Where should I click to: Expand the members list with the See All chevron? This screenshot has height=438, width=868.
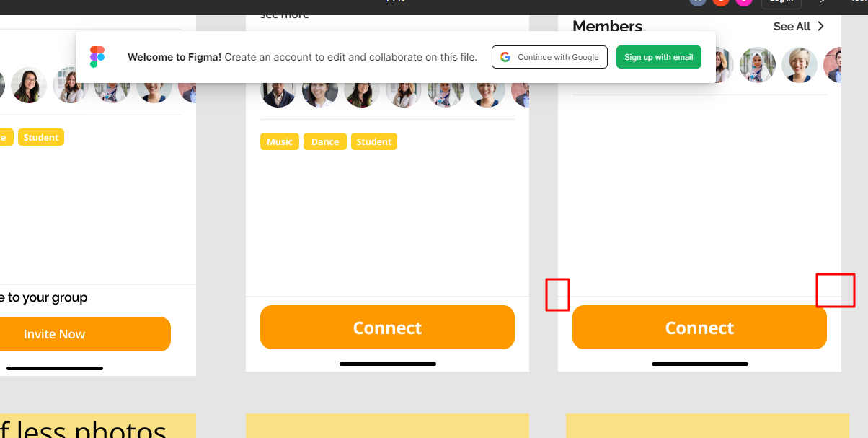tap(820, 27)
